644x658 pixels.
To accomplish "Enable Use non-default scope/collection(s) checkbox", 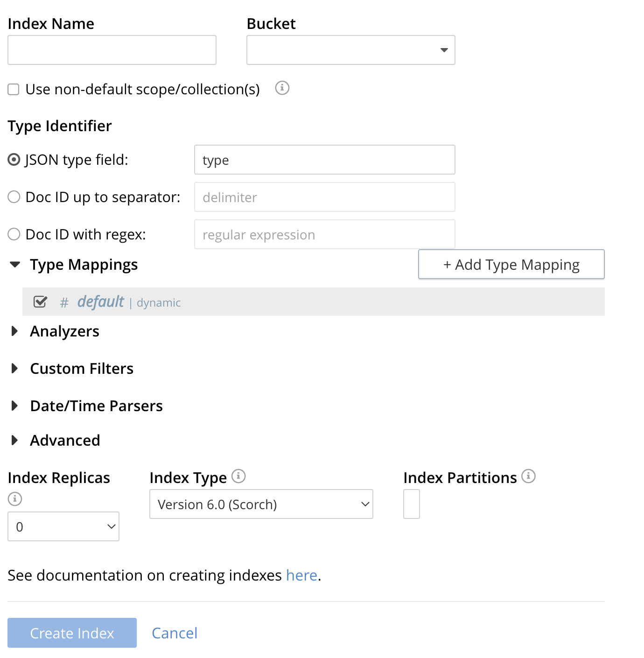I will coord(14,89).
